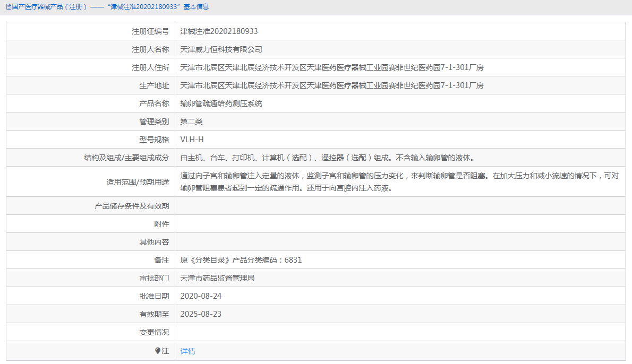Click the approval date 2020-08-24
The image size is (632, 364).
(x=201, y=296)
